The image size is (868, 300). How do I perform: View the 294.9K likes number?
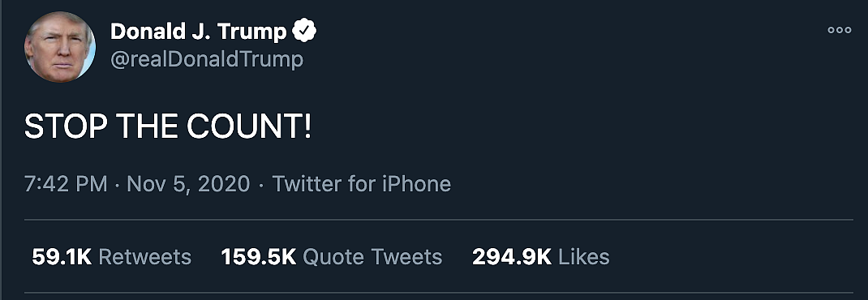(x=512, y=257)
